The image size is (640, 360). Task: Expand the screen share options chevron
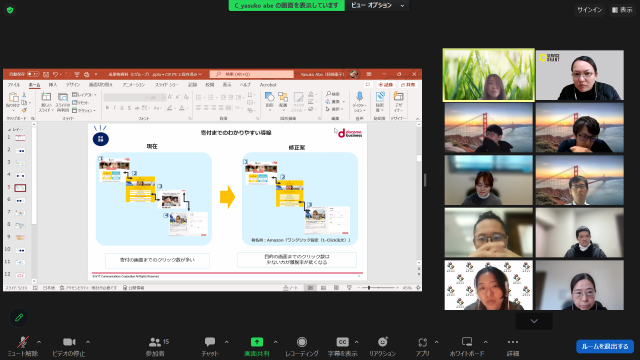click(276, 342)
